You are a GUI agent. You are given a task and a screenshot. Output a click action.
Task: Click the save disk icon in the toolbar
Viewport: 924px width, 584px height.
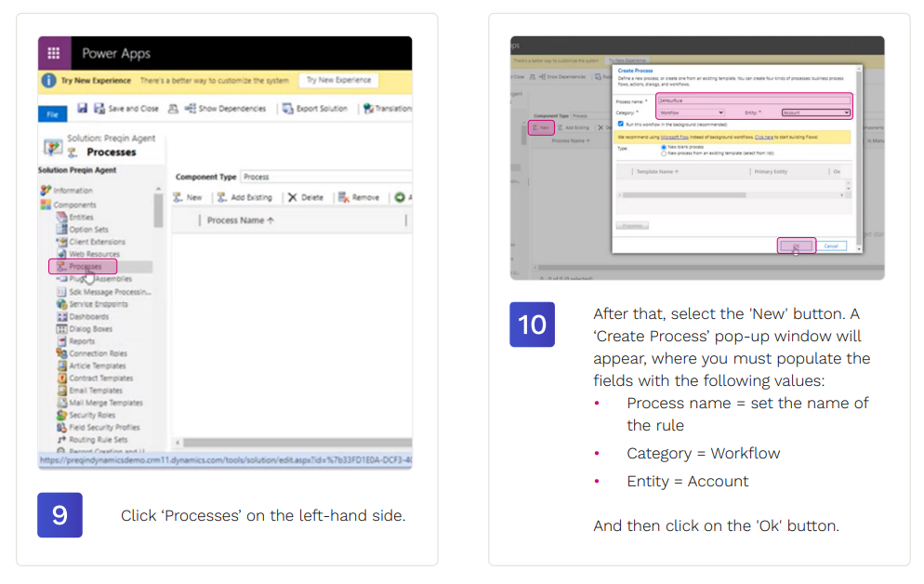point(83,108)
